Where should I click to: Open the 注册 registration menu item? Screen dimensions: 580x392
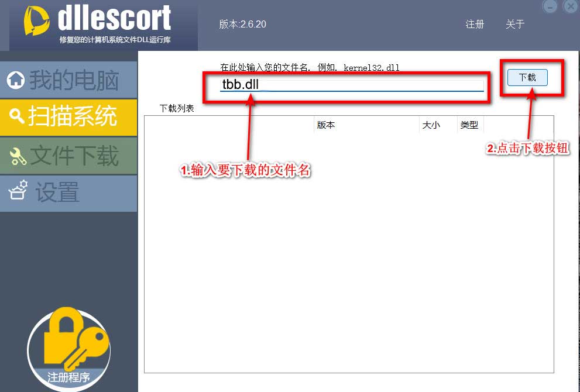(475, 25)
